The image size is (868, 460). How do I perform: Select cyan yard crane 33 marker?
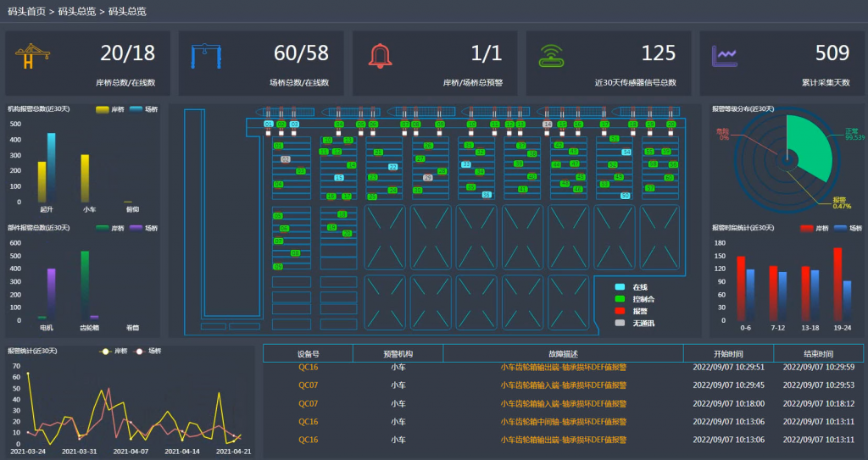pos(466,164)
